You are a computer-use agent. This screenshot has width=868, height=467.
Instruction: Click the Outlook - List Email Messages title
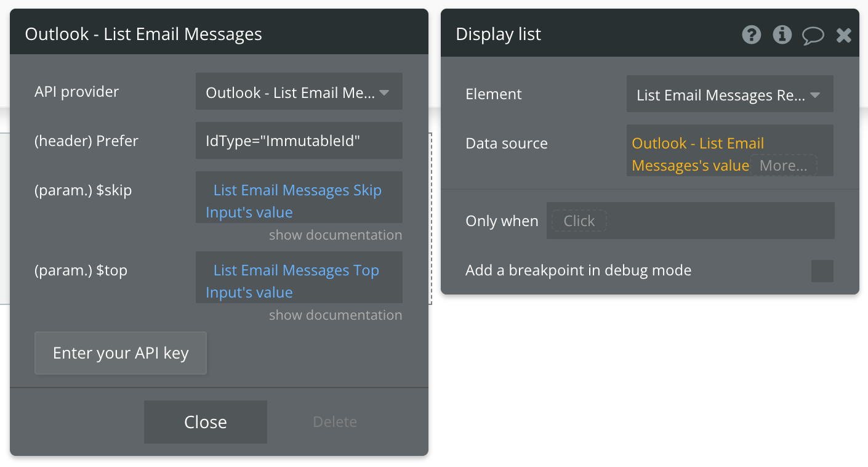pyautogui.click(x=143, y=34)
